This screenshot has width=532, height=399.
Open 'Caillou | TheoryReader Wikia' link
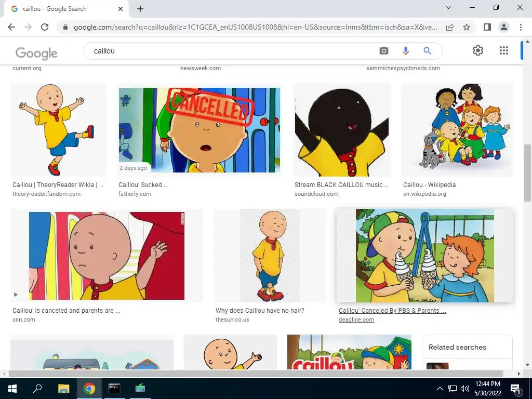point(58,185)
